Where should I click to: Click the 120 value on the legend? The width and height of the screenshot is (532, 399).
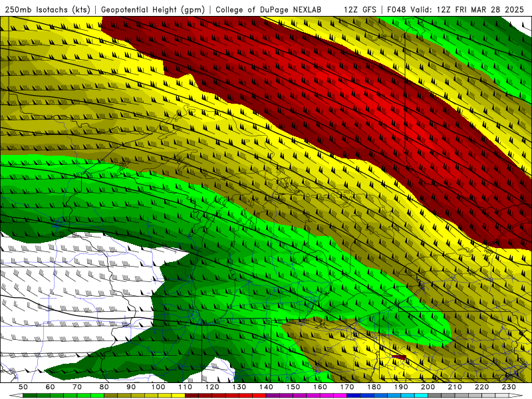coord(212,387)
